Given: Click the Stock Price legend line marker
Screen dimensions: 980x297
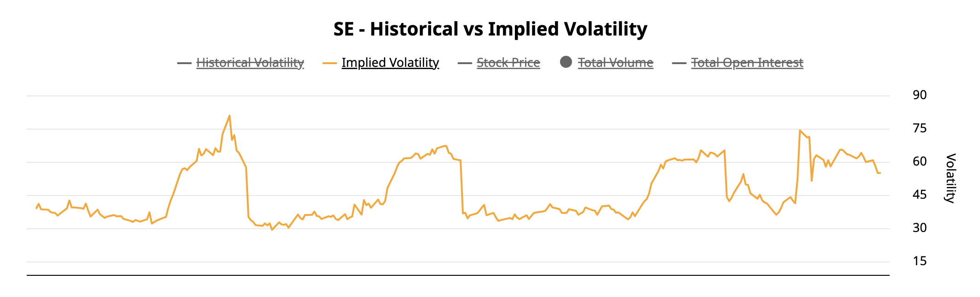Looking at the screenshot, I should pyautogui.click(x=465, y=63).
